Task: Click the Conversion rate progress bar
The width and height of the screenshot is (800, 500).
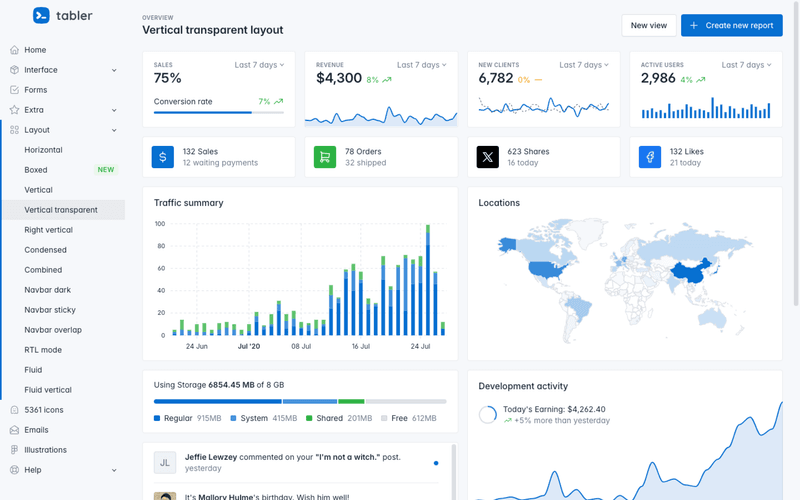Action: click(x=218, y=112)
